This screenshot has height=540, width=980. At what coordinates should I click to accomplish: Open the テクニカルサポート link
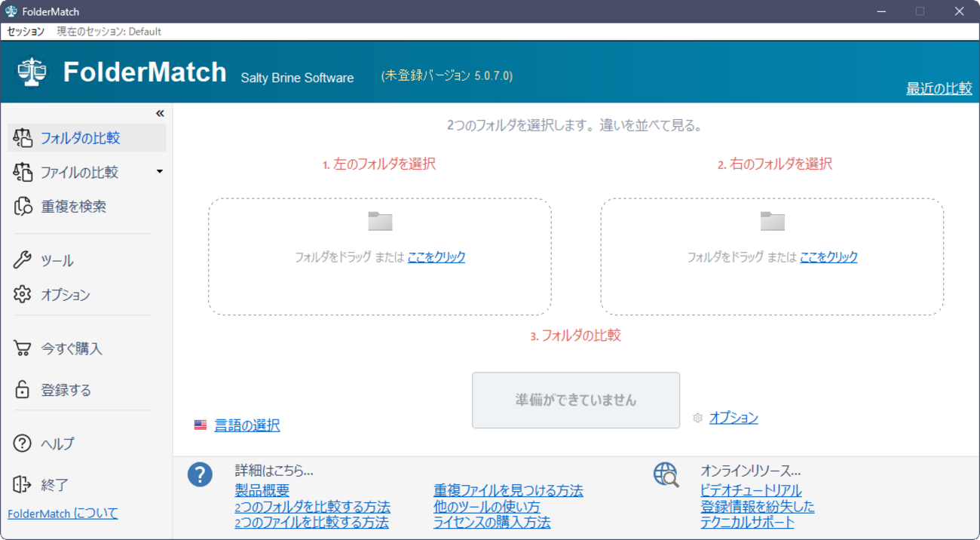click(x=747, y=522)
